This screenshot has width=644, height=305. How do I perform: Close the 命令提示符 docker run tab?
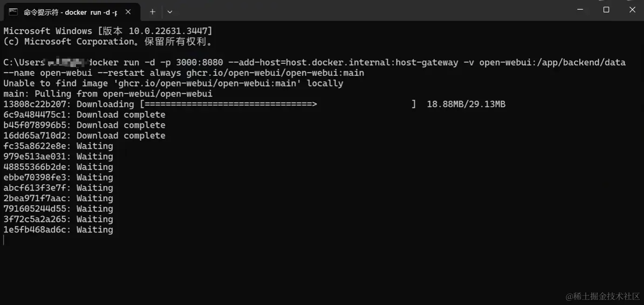point(128,12)
